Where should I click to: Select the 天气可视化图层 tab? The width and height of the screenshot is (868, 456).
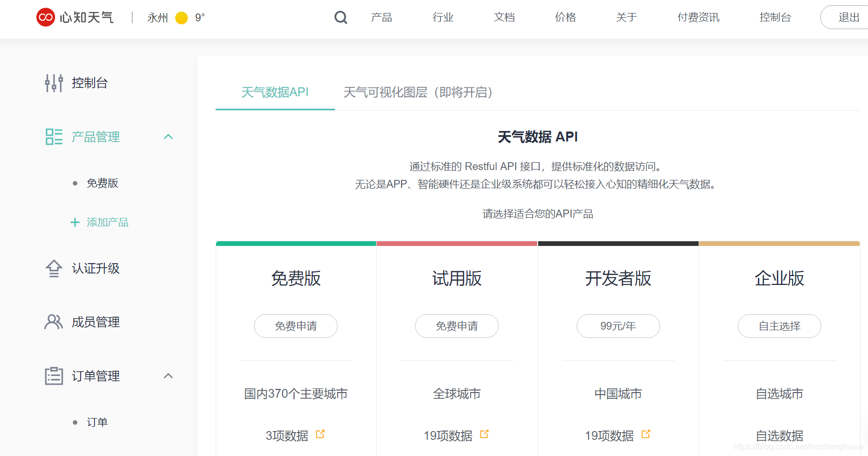(x=418, y=93)
